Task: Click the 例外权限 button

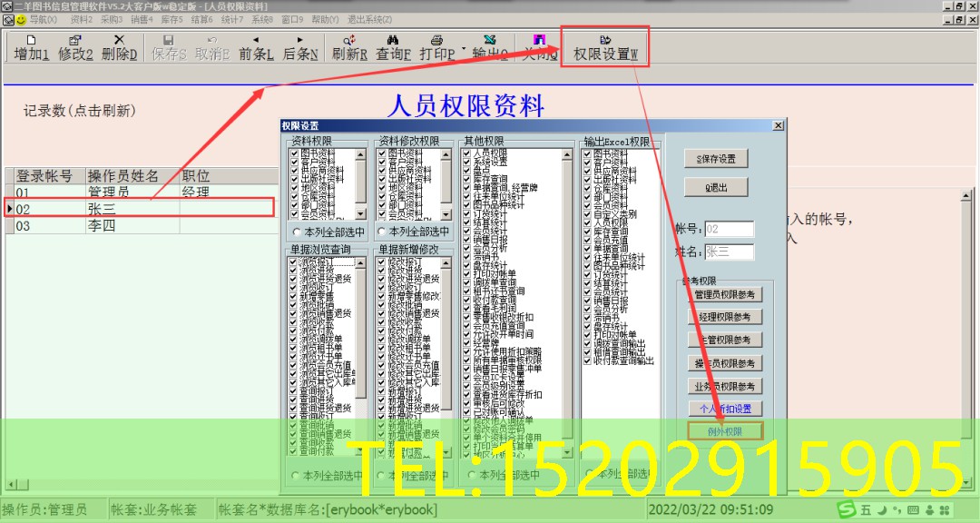Action: pyautogui.click(x=725, y=431)
